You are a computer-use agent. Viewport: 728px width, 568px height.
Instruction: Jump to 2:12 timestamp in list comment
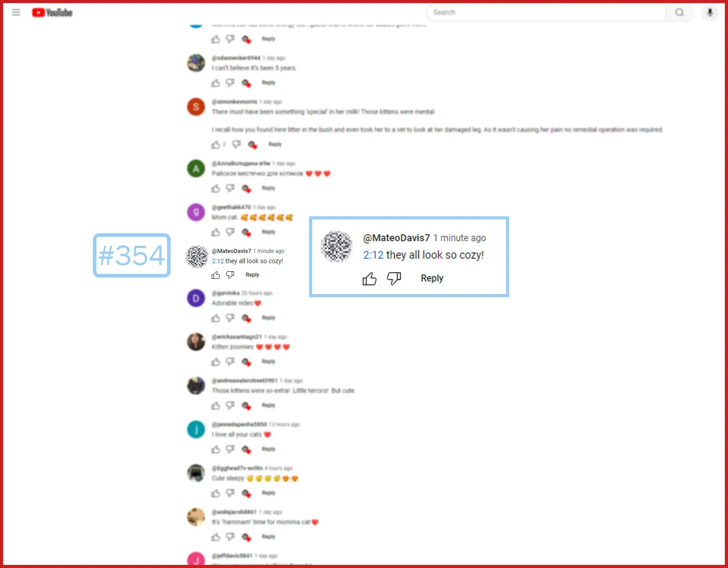(x=218, y=261)
